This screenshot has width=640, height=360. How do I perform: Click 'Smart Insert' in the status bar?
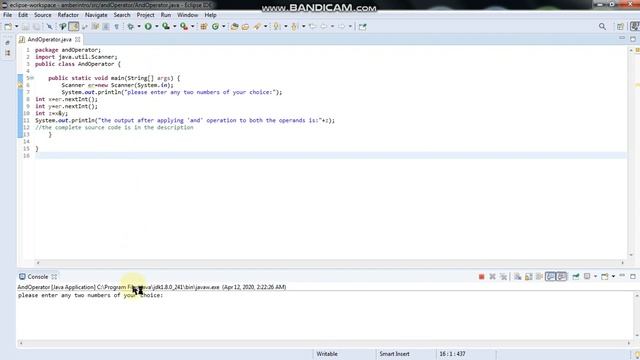[394, 354]
